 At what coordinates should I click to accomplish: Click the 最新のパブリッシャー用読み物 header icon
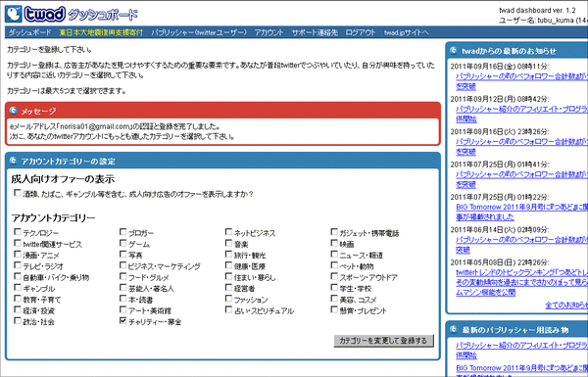tap(454, 329)
